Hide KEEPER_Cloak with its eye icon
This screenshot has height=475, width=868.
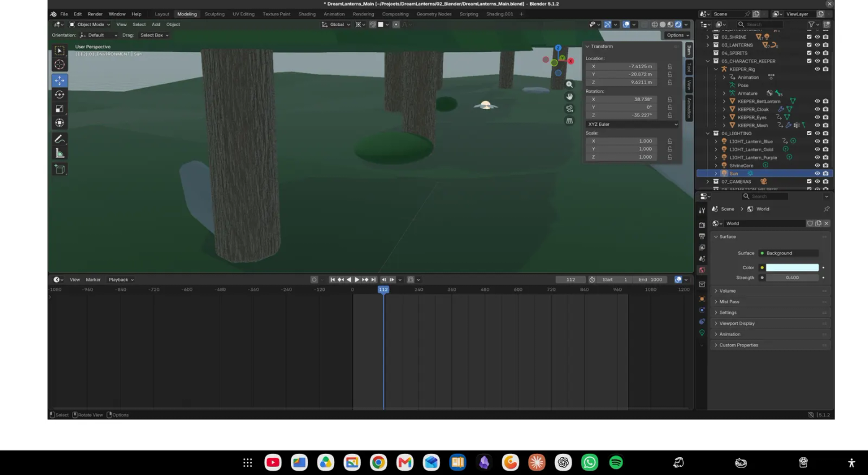click(817, 109)
